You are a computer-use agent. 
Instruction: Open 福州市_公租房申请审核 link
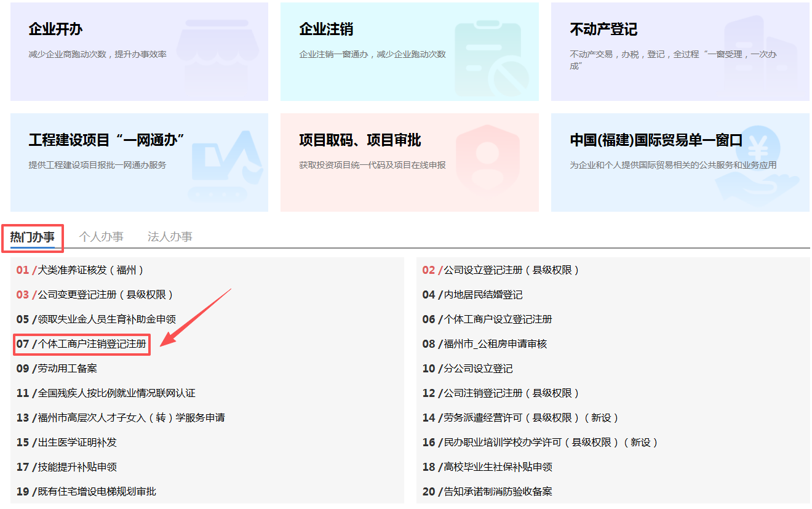point(495,344)
